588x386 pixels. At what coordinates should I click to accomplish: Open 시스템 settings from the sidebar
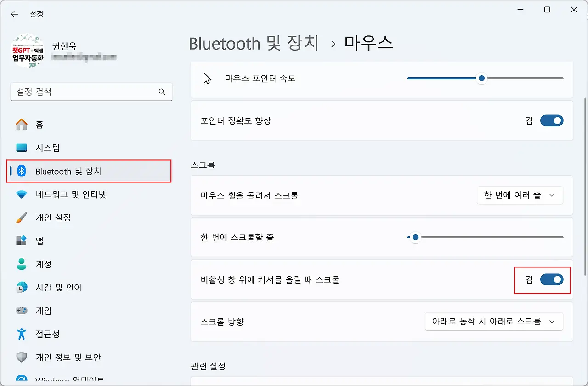pyautogui.click(x=22, y=148)
